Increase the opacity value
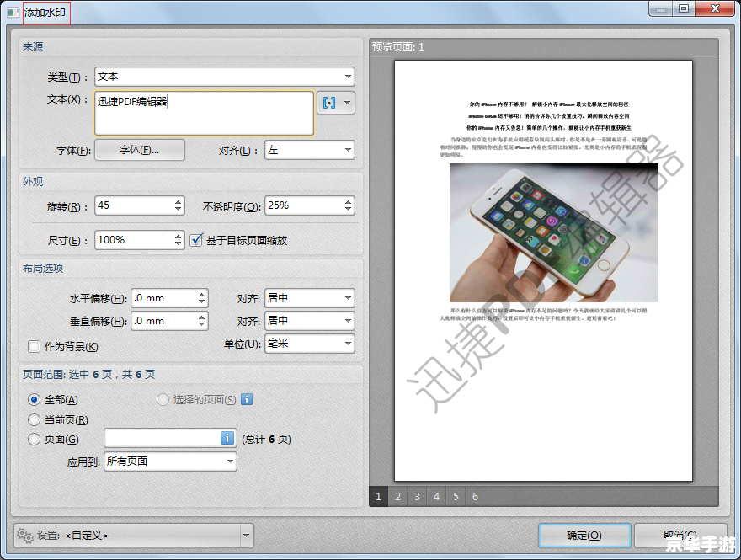 coord(349,202)
